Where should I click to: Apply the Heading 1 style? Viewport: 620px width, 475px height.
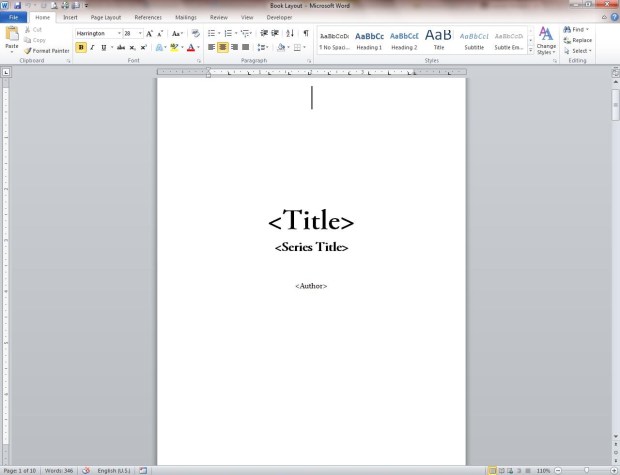(369, 40)
